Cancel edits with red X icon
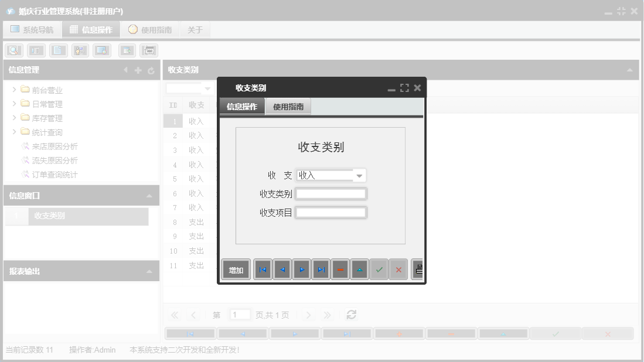Viewport: 644px width, 362px height. point(398,269)
